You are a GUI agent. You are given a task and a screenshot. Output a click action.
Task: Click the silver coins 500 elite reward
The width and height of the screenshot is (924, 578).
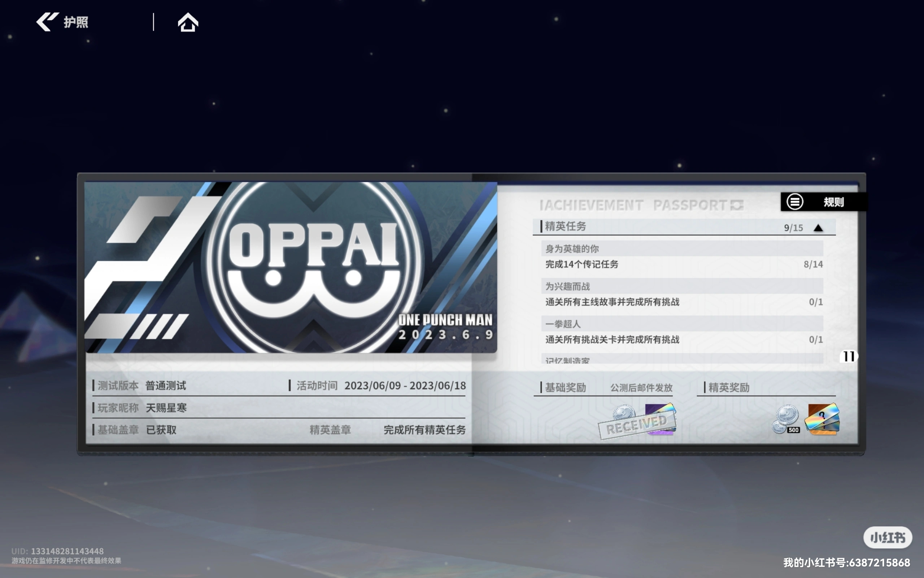point(786,419)
